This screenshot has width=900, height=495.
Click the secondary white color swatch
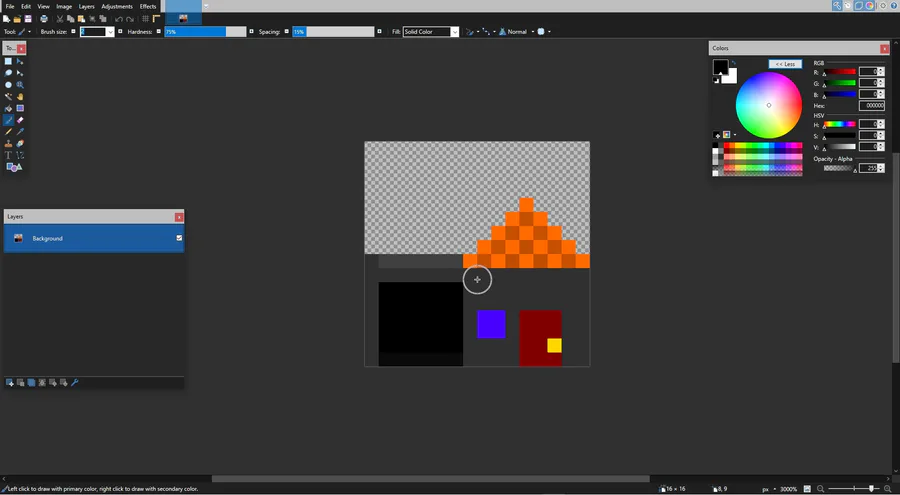click(x=730, y=77)
